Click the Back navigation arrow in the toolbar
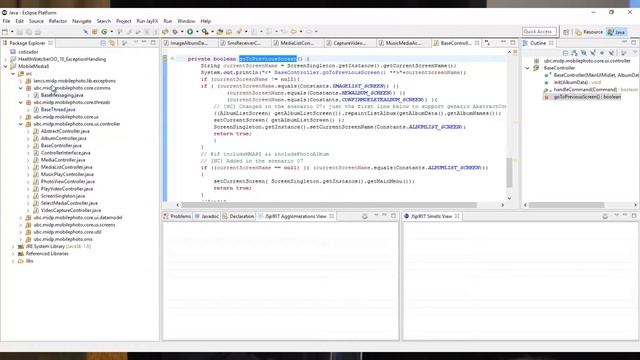 coord(293,31)
